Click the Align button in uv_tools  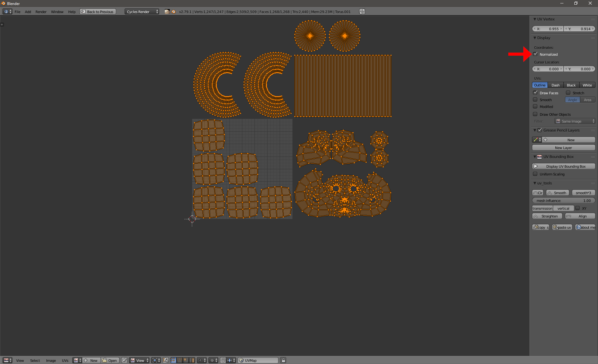click(580, 216)
